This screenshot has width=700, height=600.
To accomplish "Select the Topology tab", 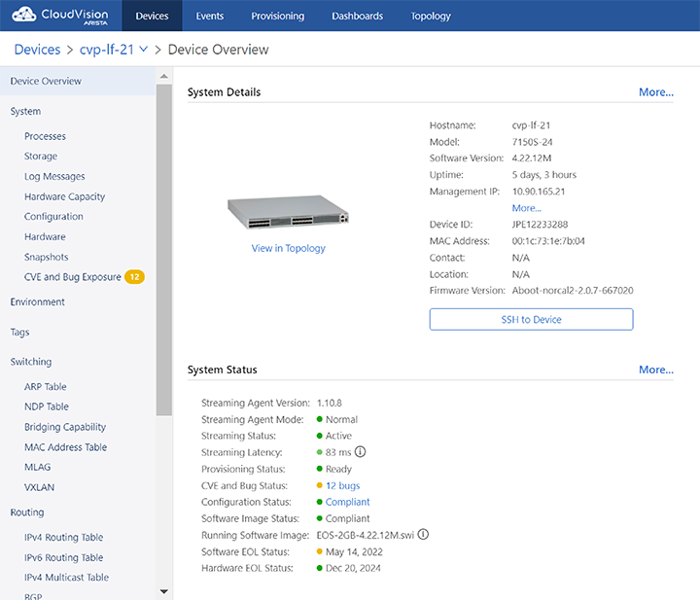I will point(431,16).
